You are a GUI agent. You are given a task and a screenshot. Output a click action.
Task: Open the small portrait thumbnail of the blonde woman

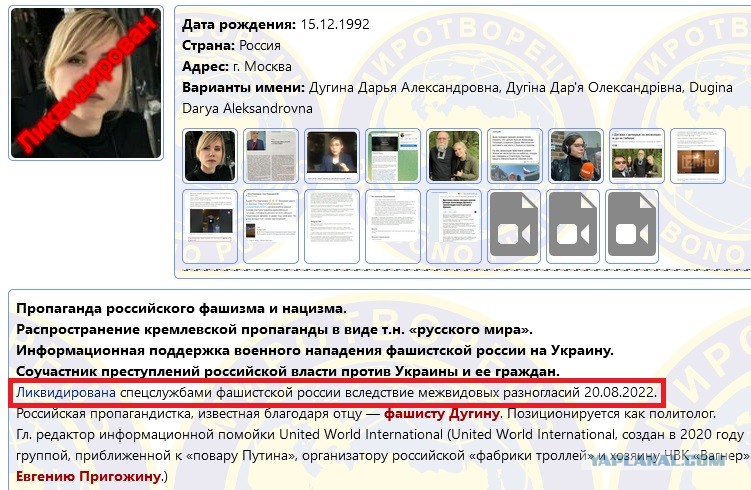click(210, 156)
